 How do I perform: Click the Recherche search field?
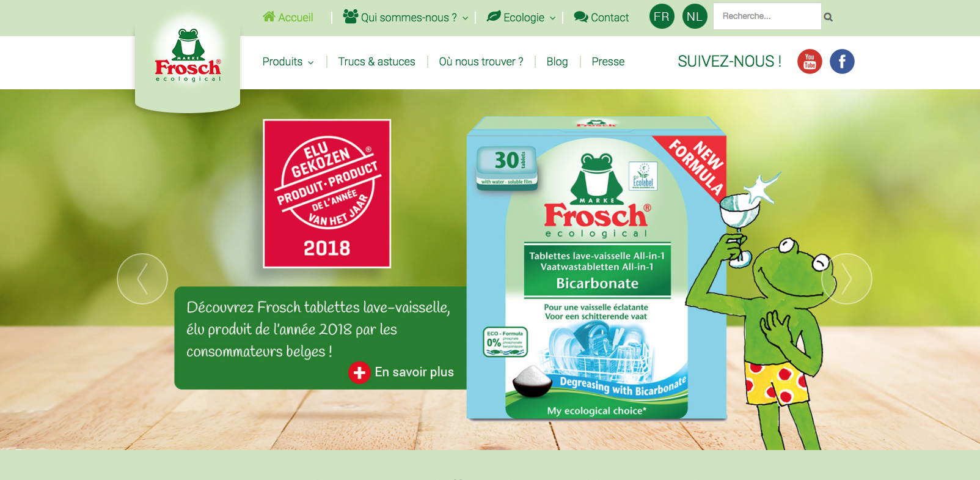(x=767, y=16)
